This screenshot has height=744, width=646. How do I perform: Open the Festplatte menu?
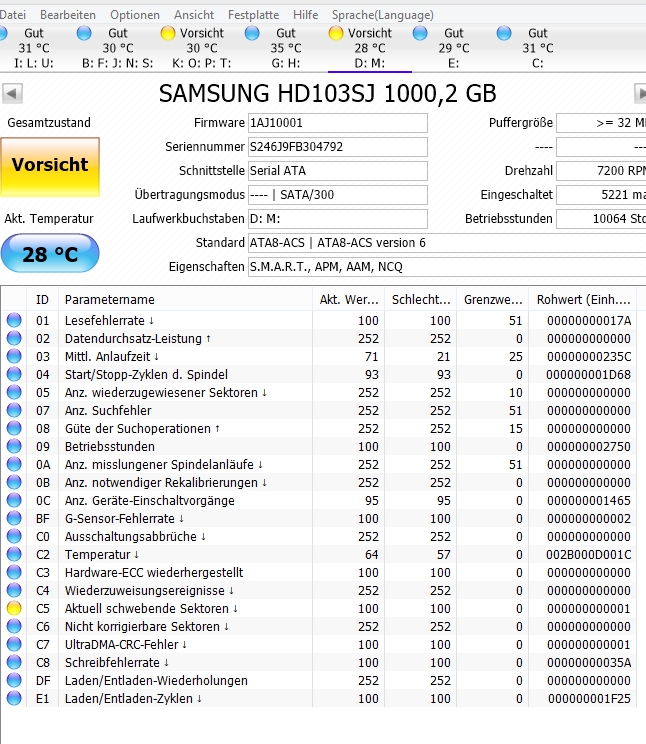click(253, 15)
